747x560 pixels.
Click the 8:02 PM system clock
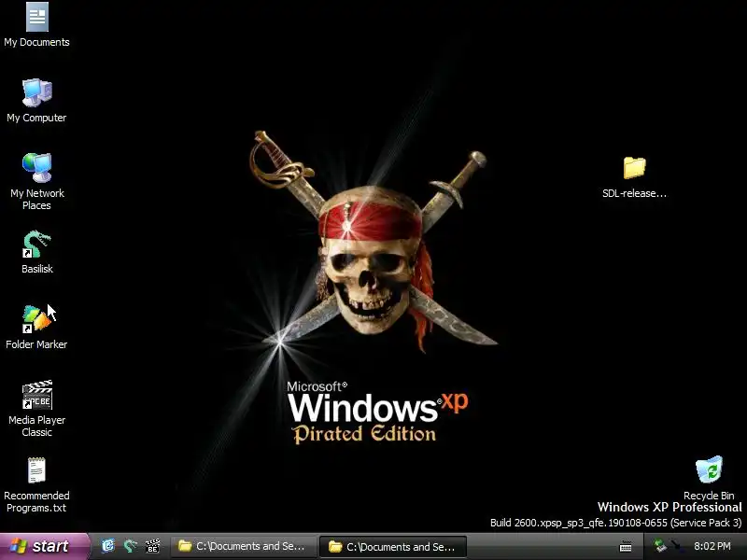712,546
